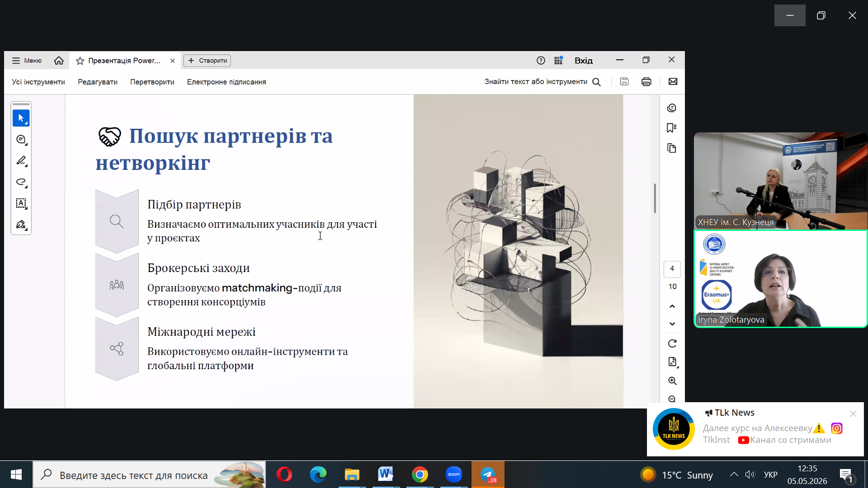
Task: Choose the comment tool in left toolbar
Action: pyautogui.click(x=21, y=140)
